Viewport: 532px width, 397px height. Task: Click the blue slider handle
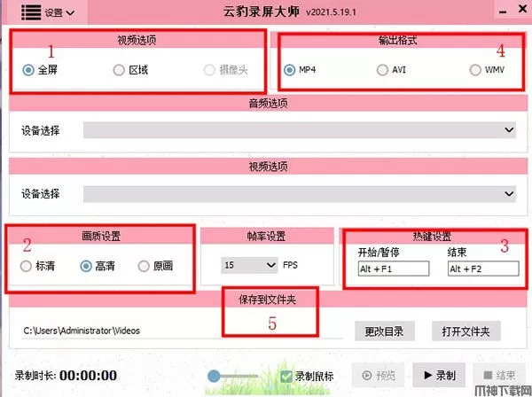(x=214, y=376)
